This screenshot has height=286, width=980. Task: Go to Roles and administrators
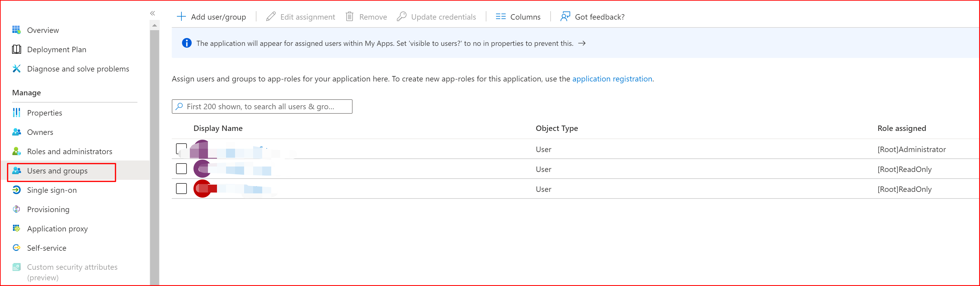[x=69, y=151]
